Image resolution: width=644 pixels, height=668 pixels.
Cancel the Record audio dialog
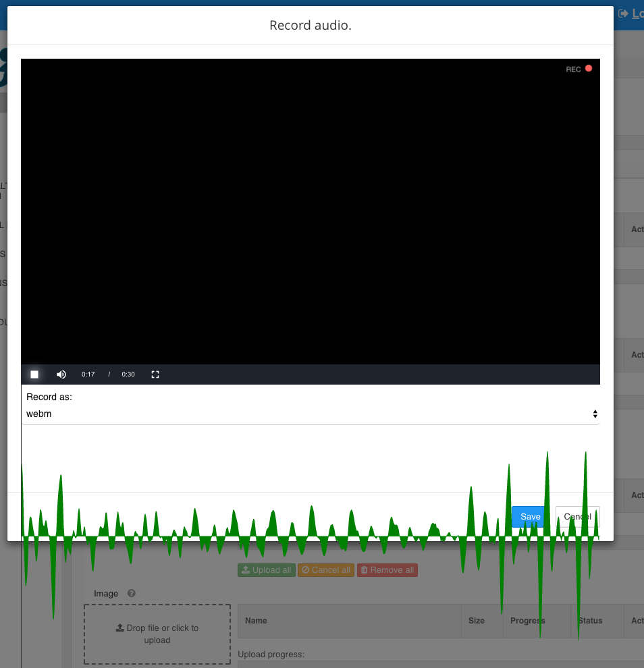577,517
